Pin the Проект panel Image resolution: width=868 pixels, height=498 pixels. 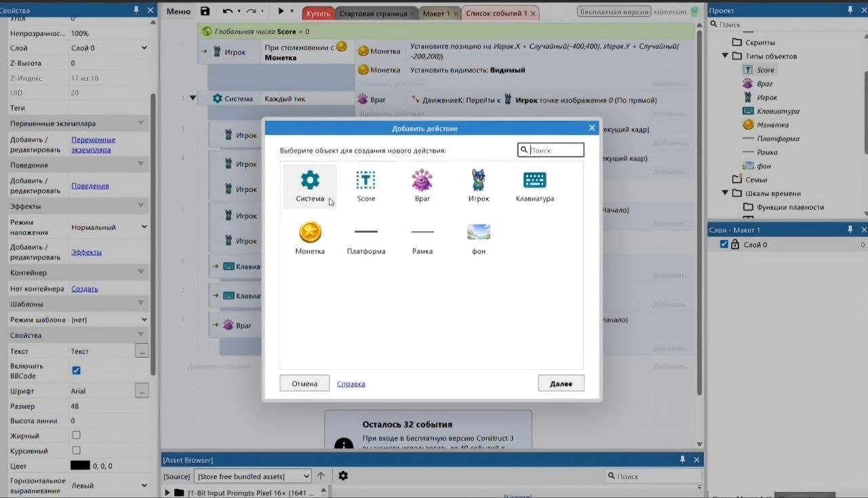[850, 10]
